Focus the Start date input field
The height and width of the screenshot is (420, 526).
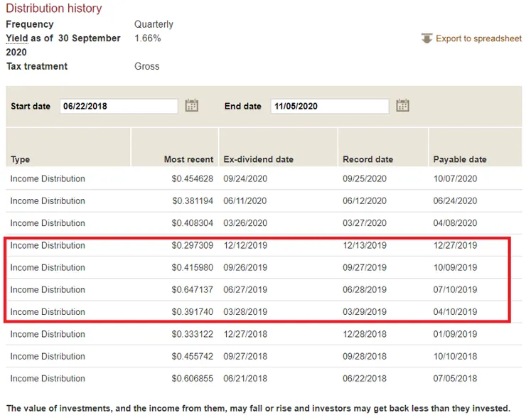[119, 106]
